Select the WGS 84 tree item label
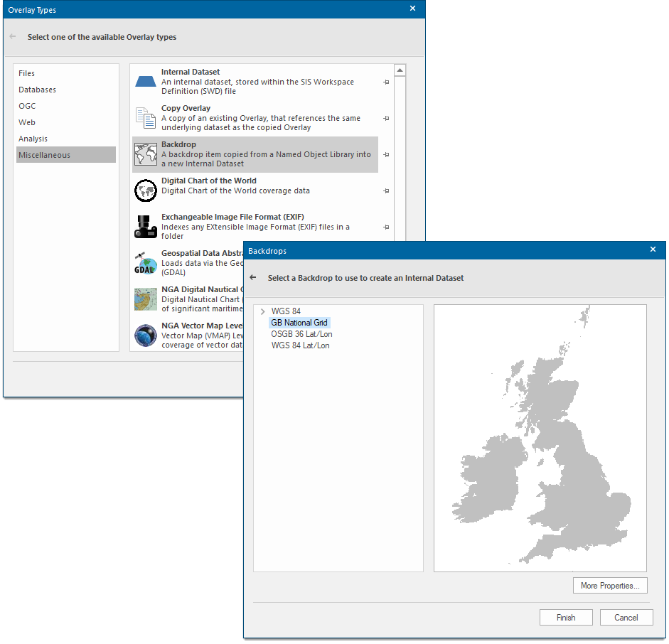The image size is (669, 644). [286, 311]
